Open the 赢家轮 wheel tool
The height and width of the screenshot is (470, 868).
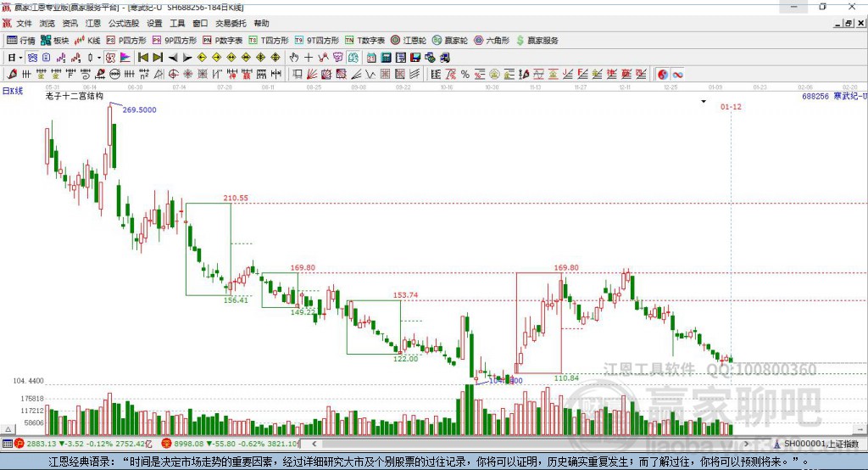450,41
